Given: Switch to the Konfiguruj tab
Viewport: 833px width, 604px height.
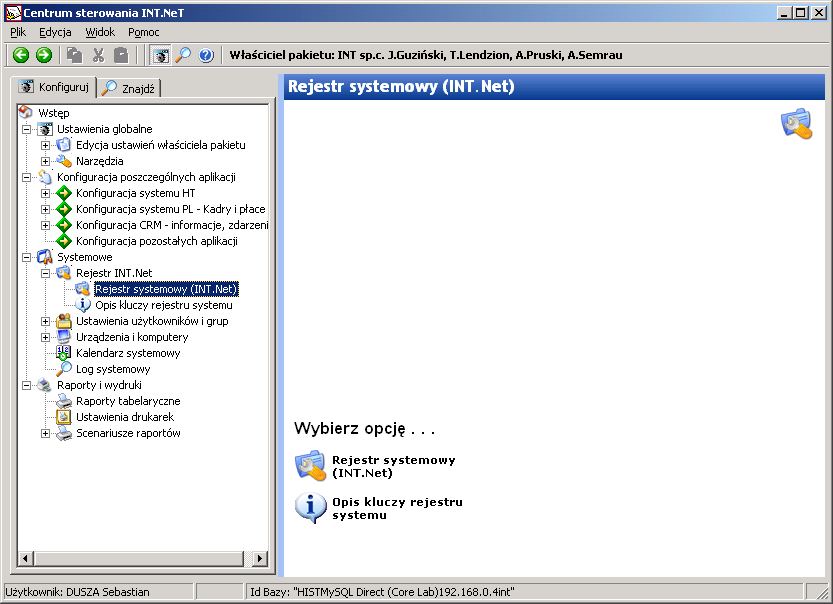Looking at the screenshot, I should pyautogui.click(x=54, y=87).
